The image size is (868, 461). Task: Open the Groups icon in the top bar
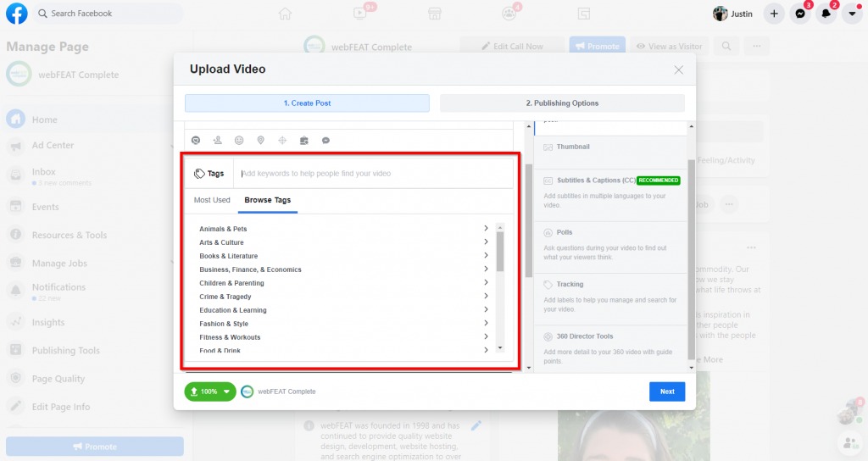[509, 14]
